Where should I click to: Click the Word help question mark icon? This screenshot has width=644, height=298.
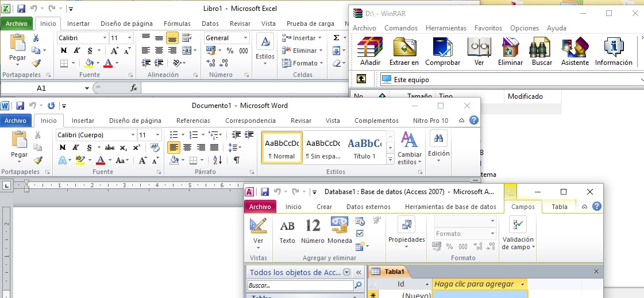click(473, 120)
